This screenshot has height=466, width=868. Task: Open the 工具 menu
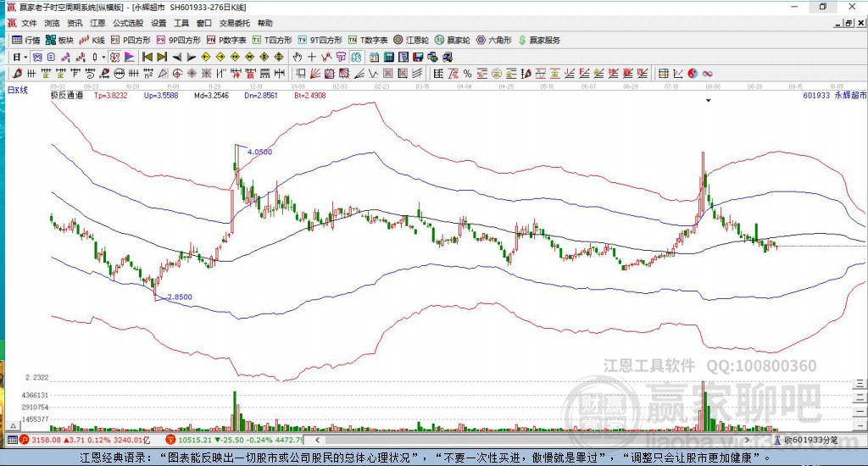coord(181,23)
